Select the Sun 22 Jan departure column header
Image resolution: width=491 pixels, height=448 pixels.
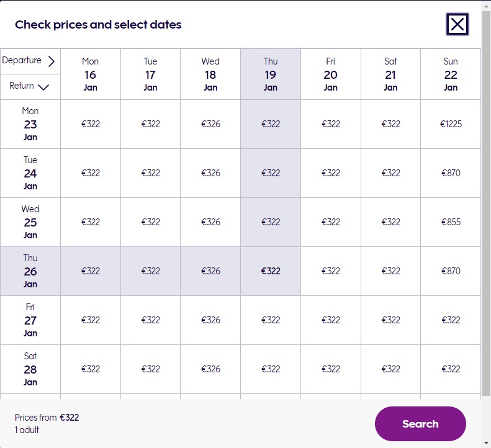click(451, 74)
